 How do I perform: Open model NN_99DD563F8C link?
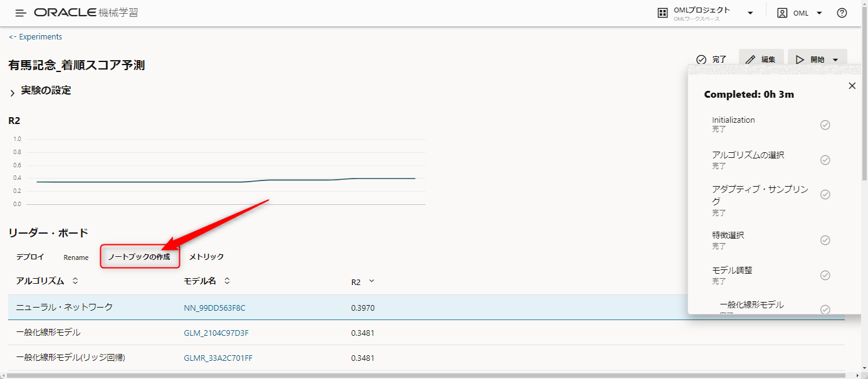214,308
